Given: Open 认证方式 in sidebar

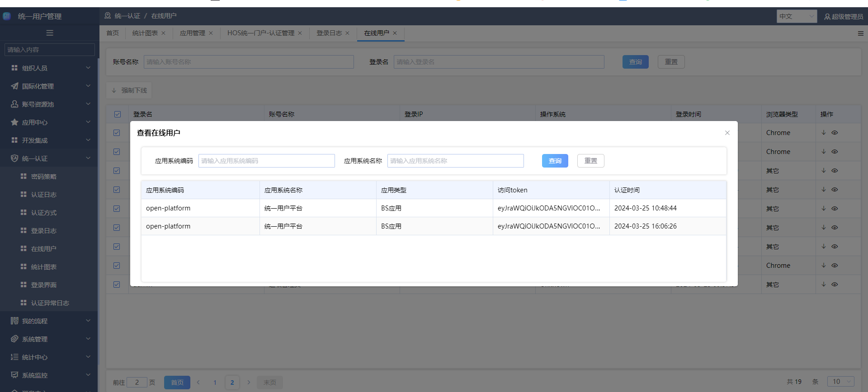Looking at the screenshot, I should tap(44, 213).
